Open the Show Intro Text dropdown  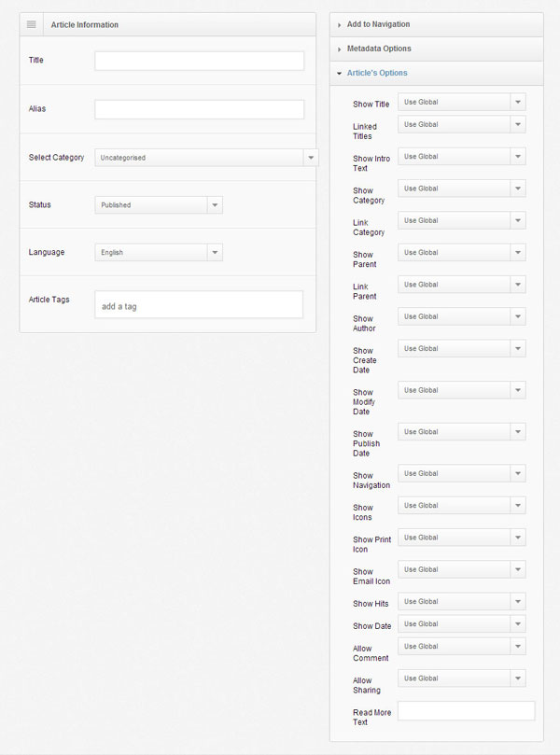(x=462, y=157)
